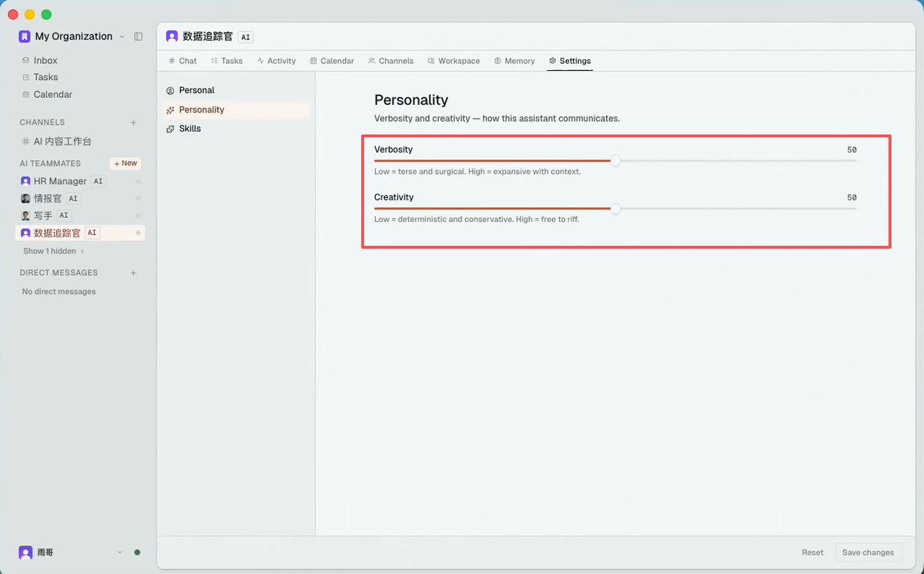Click the 情报官 avatar icon
This screenshot has height=574, width=924.
click(x=25, y=198)
